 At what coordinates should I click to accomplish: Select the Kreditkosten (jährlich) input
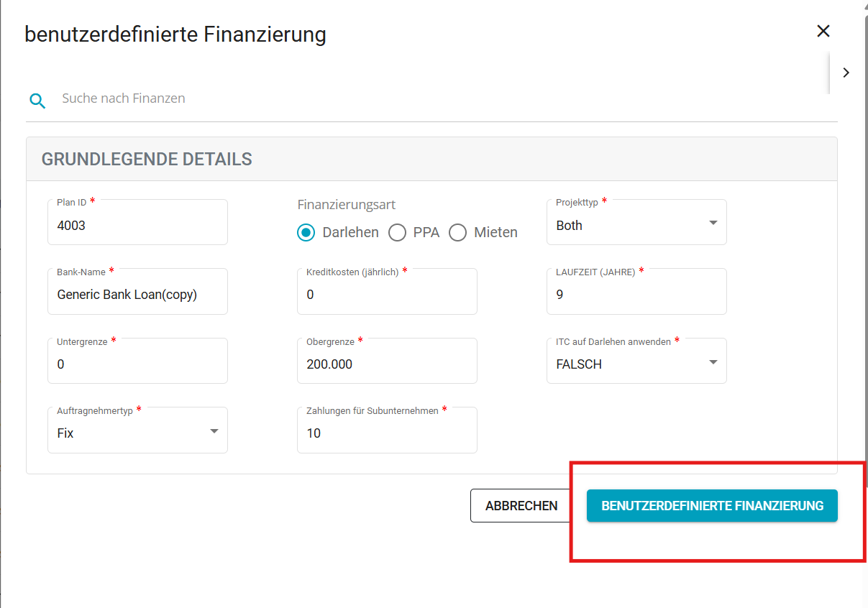[387, 291]
